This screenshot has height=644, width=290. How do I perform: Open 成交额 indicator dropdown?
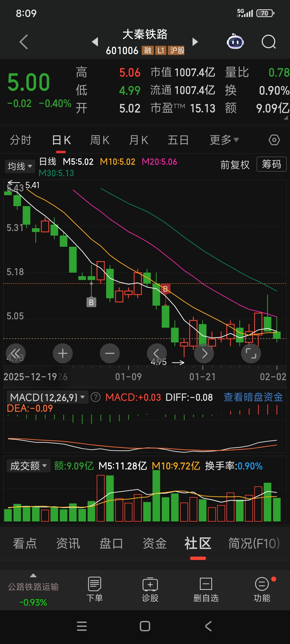pyautogui.click(x=28, y=466)
